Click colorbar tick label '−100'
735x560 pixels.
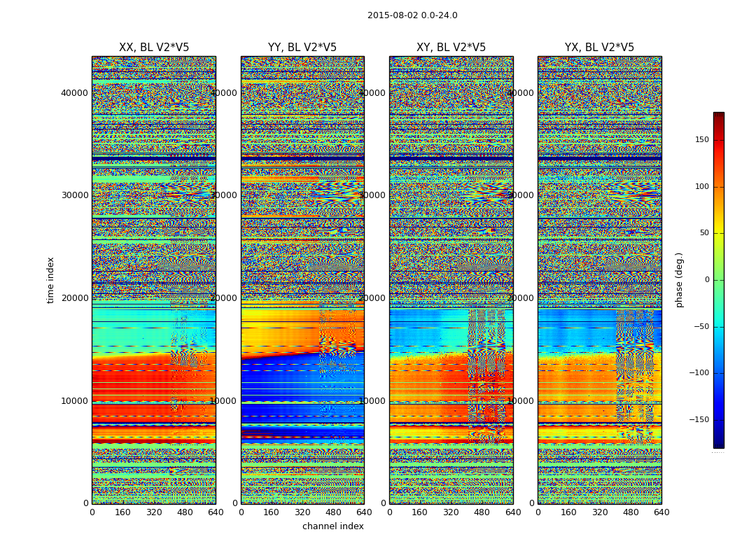(x=699, y=373)
